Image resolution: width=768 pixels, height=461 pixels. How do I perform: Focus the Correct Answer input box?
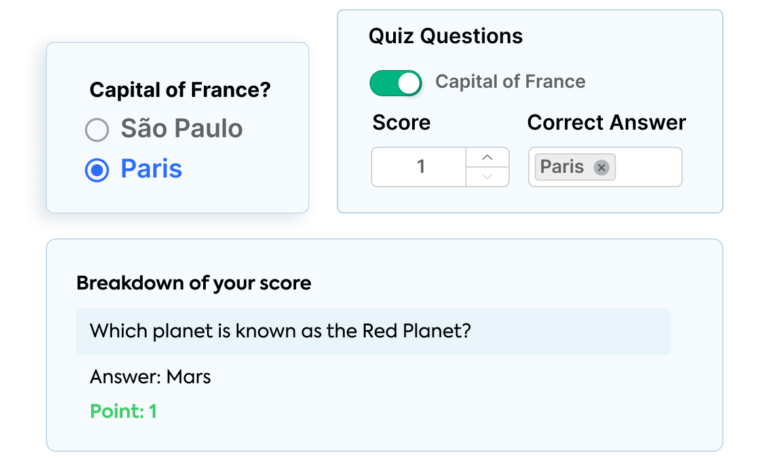648,167
